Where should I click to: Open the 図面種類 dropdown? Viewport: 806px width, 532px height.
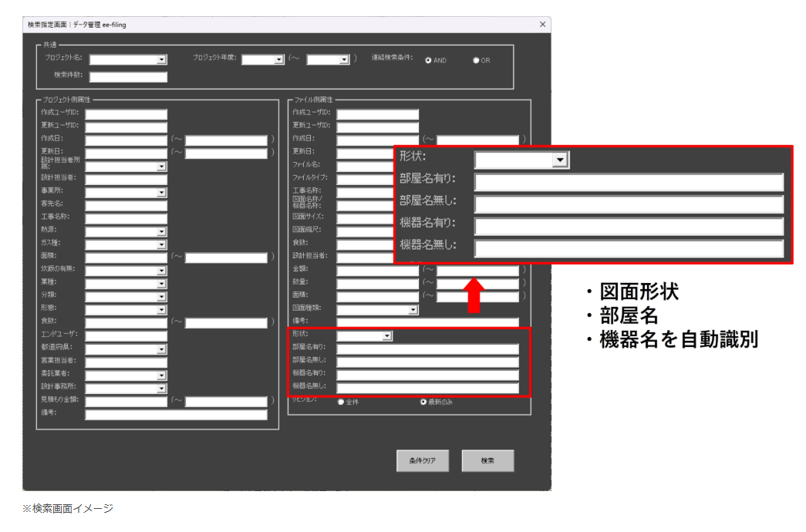413,309
